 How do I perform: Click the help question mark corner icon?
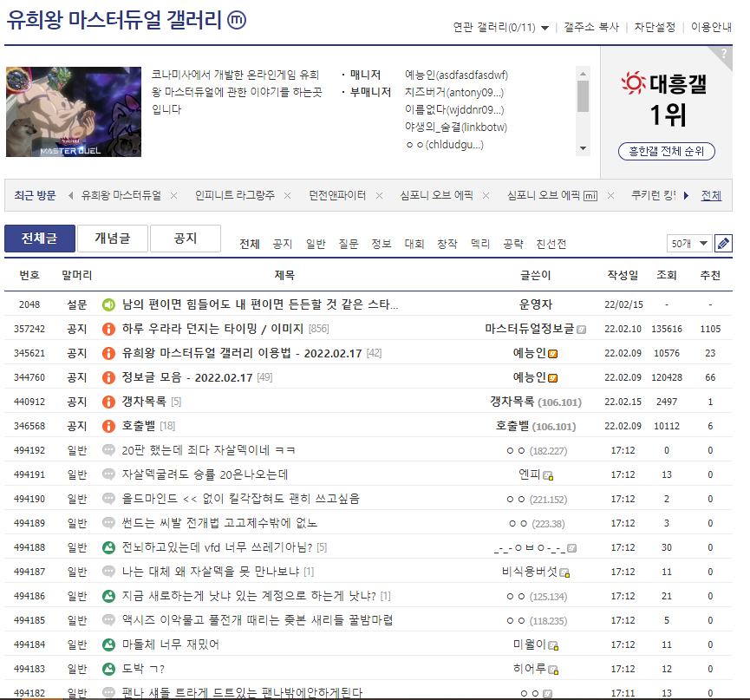click(x=724, y=54)
